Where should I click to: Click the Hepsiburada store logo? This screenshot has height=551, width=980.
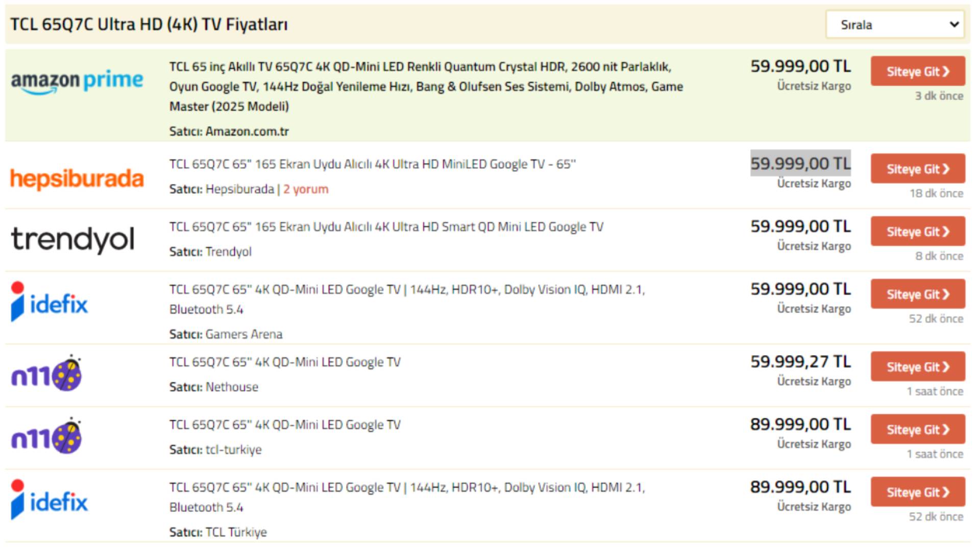click(77, 179)
